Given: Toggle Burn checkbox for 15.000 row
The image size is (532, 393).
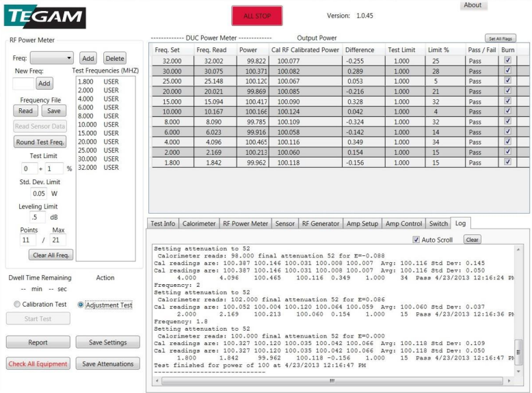Looking at the screenshot, I should point(507,101).
